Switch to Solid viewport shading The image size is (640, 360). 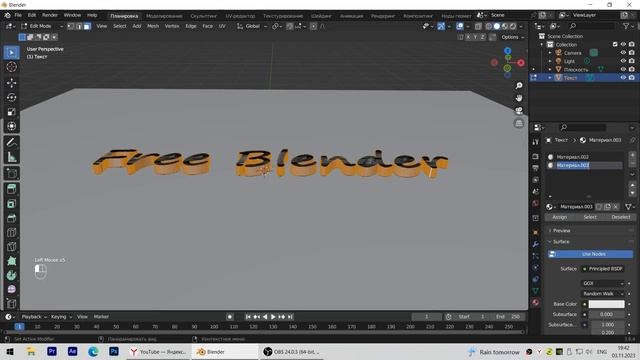click(x=497, y=26)
